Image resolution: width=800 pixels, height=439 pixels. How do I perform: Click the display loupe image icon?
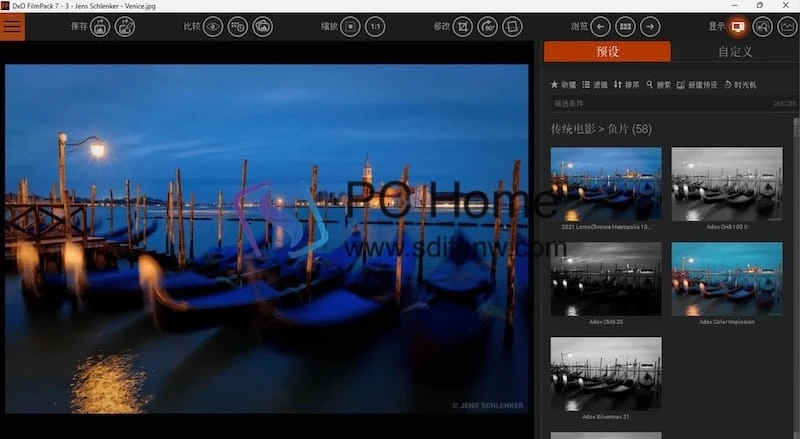763,27
